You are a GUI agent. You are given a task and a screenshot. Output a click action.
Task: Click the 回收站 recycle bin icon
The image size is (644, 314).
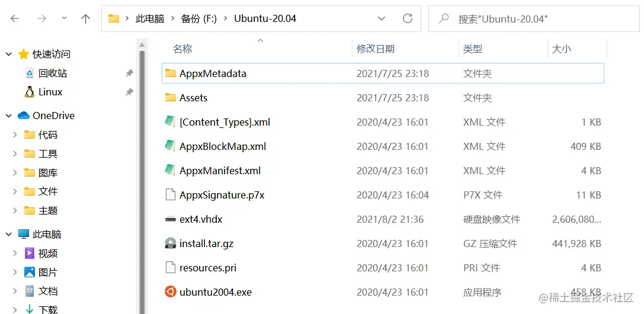29,73
